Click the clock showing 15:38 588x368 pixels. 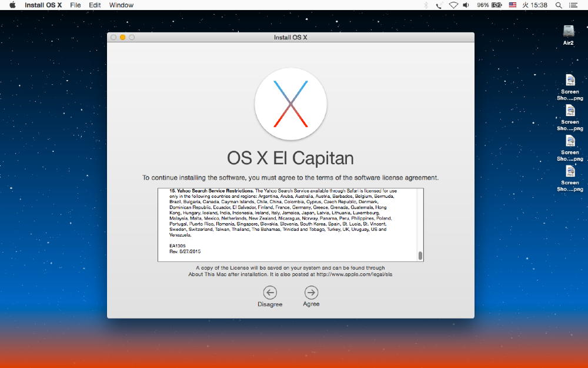tap(535, 5)
